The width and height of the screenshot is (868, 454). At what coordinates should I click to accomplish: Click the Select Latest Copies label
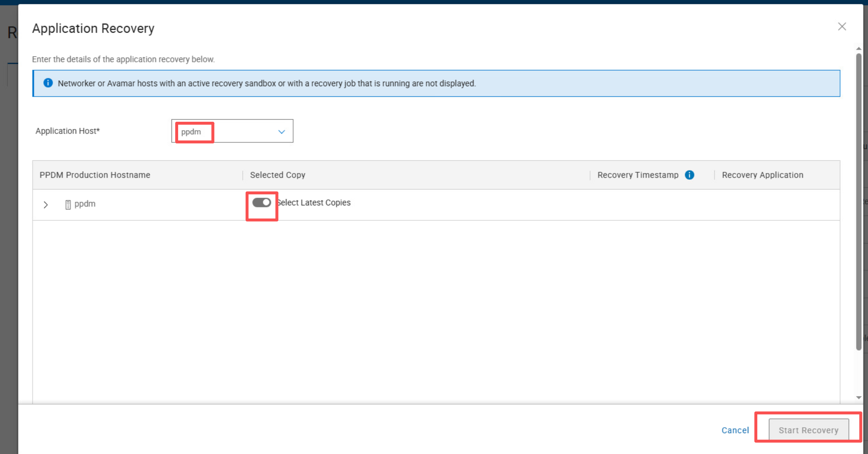pos(315,202)
